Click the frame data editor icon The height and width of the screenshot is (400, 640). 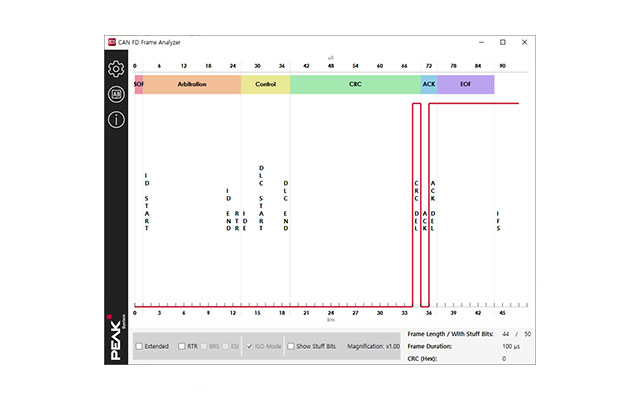coord(116,94)
